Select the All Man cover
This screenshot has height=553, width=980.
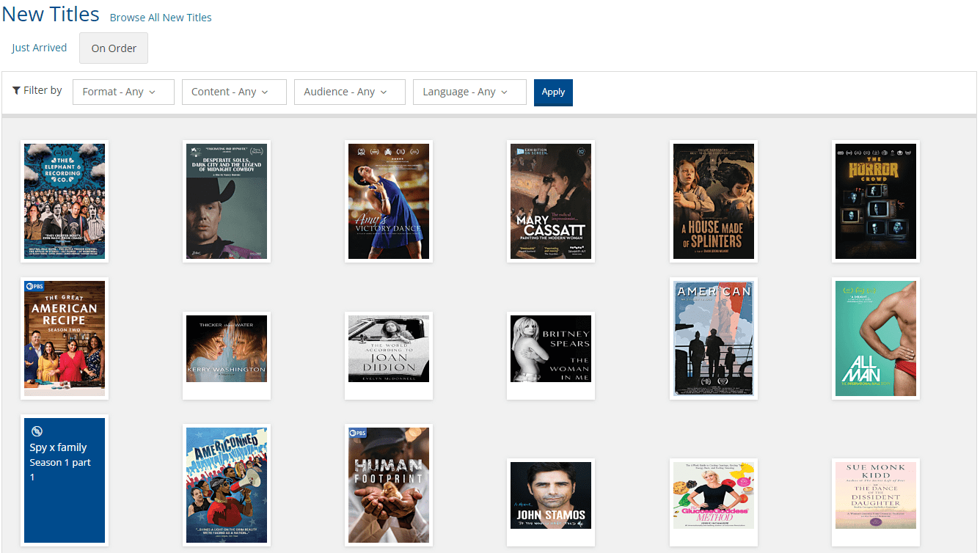(876, 338)
